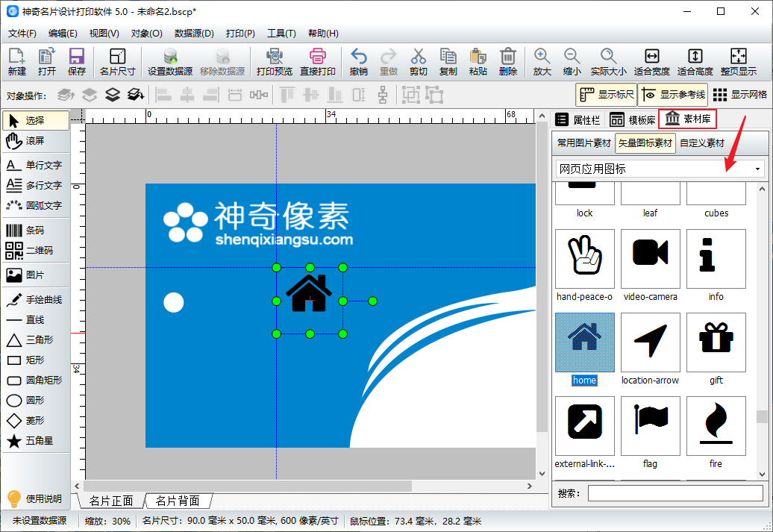The width and height of the screenshot is (773, 532).
Task: Show whole page with 整页显示
Action: [738, 62]
